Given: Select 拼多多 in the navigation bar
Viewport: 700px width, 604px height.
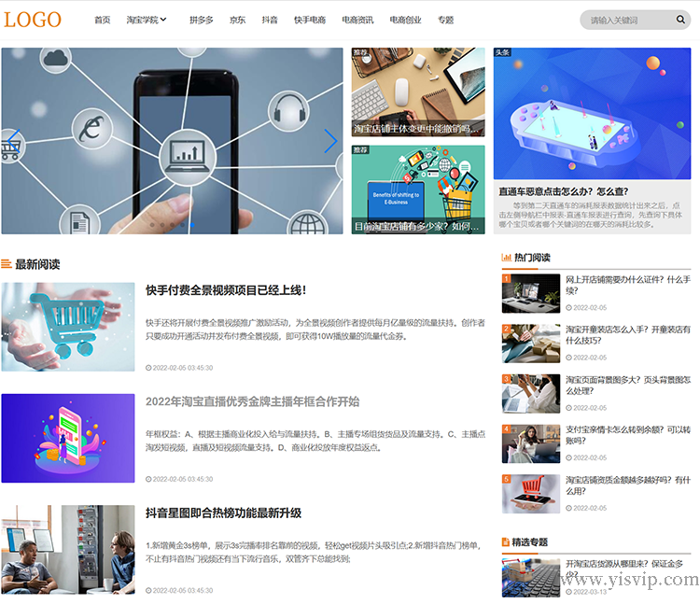Looking at the screenshot, I should pyautogui.click(x=201, y=20).
